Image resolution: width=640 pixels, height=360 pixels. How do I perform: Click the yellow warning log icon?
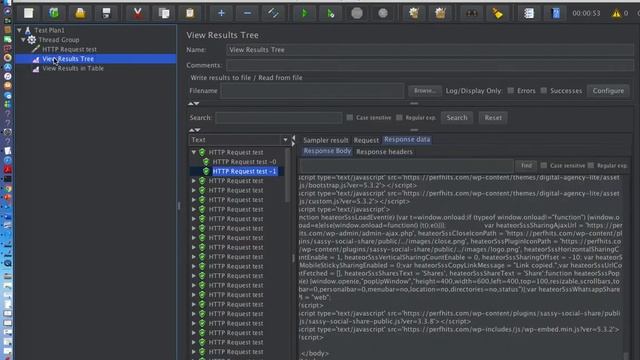[x=616, y=13]
